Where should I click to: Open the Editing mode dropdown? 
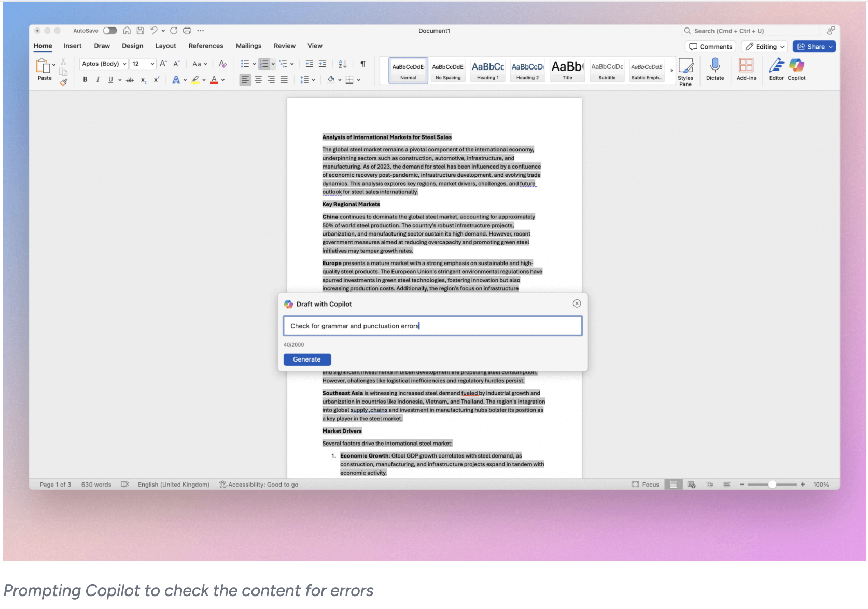click(764, 46)
